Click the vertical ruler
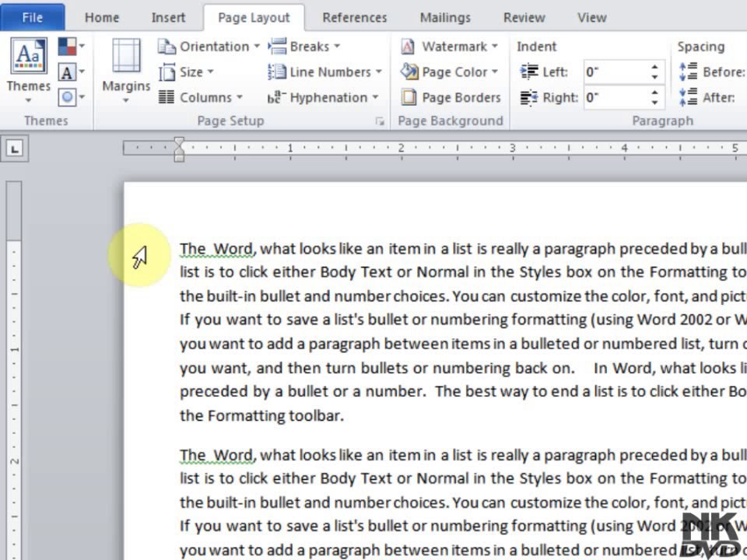The image size is (747, 560). click(x=14, y=370)
